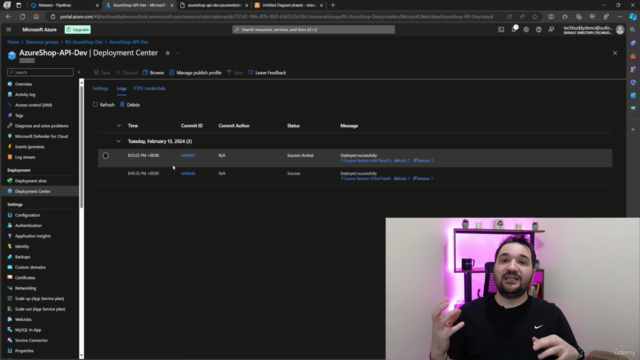Viewport: 640px width, 360px height.
Task: Open Custom domains in the sidebar
Action: click(x=30, y=267)
